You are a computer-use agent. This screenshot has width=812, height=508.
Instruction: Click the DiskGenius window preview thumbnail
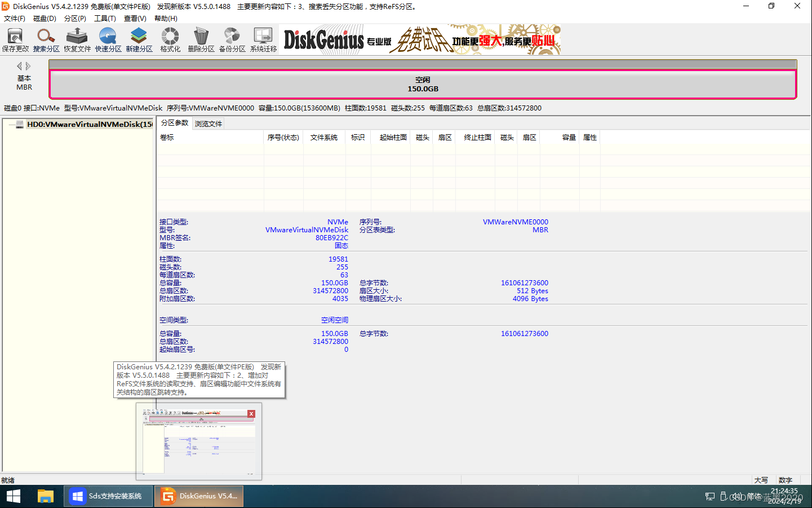point(199,441)
